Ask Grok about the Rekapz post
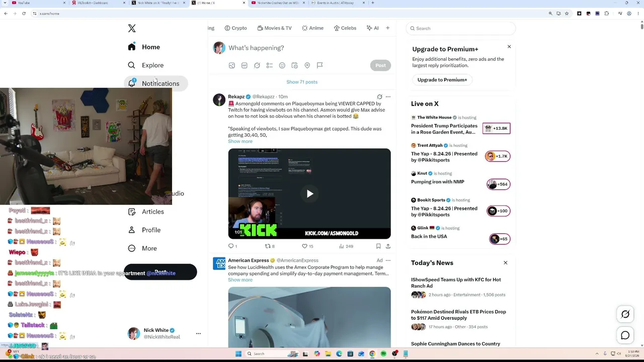This screenshot has width=644, height=362. pyautogui.click(x=380, y=97)
